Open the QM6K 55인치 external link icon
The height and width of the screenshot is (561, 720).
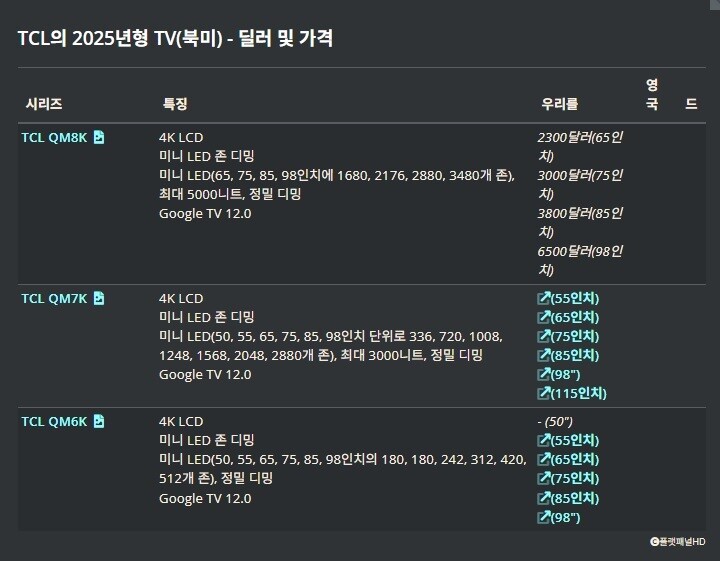[x=544, y=440]
